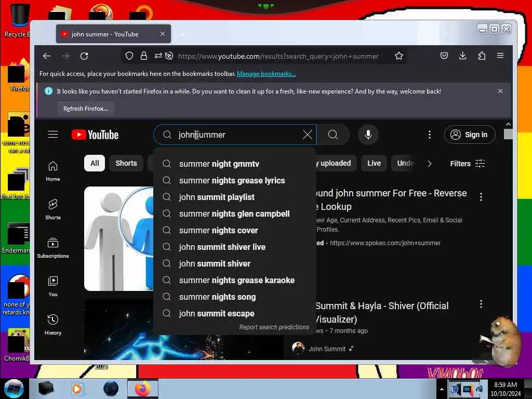Start voice search with the microphone
The image size is (532, 399).
368,135
